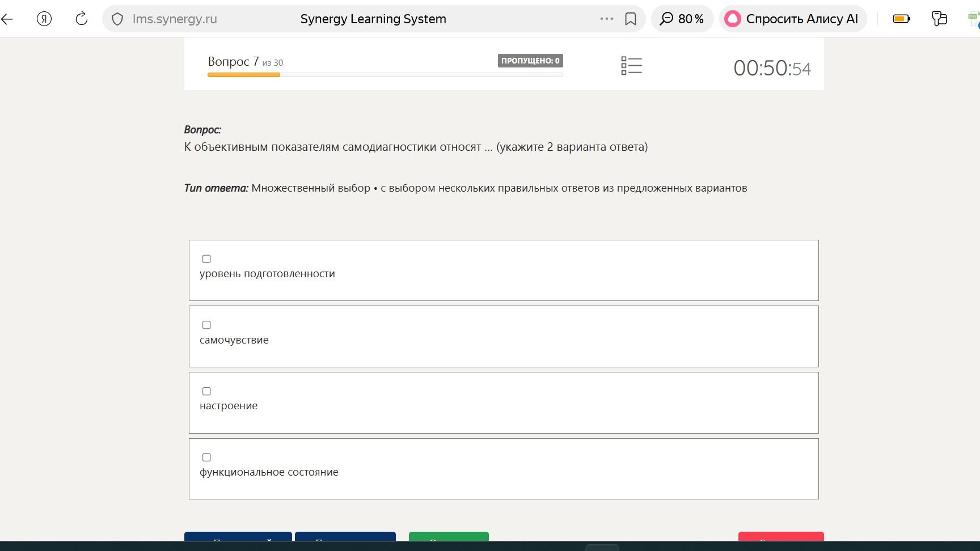Click the site protection shield icon
The image size is (980, 551).
[x=117, y=19]
